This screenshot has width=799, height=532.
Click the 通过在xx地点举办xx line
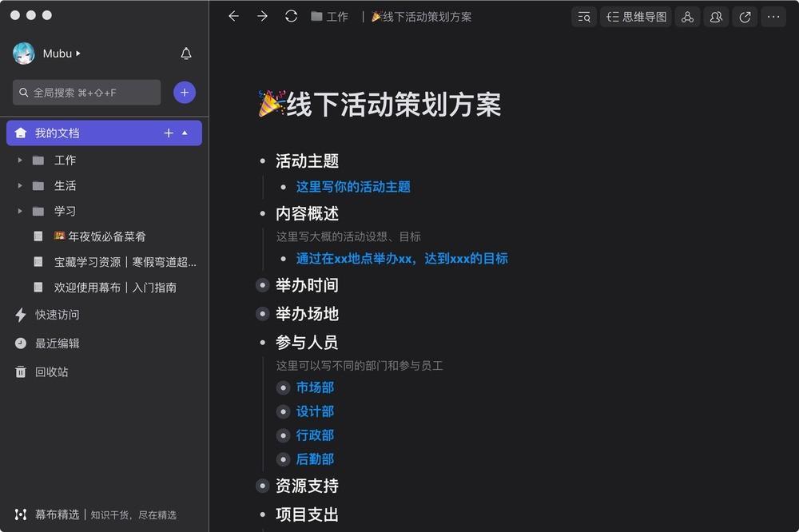coord(402,258)
